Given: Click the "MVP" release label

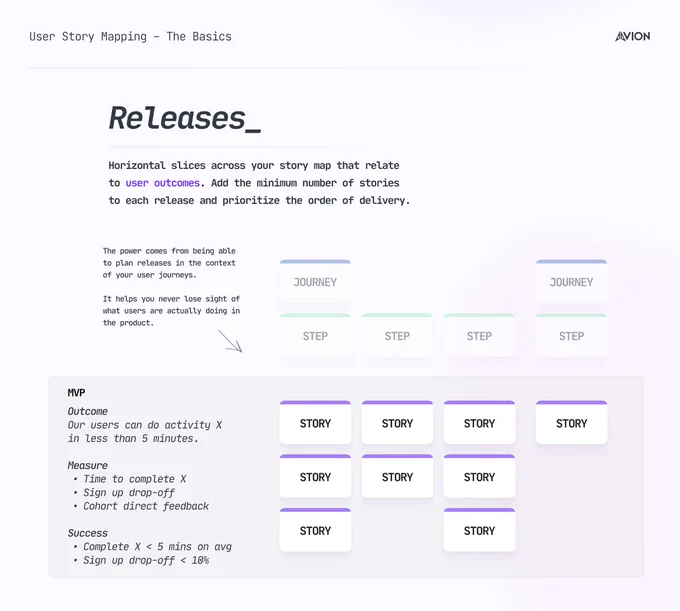Looking at the screenshot, I should tap(76, 393).
